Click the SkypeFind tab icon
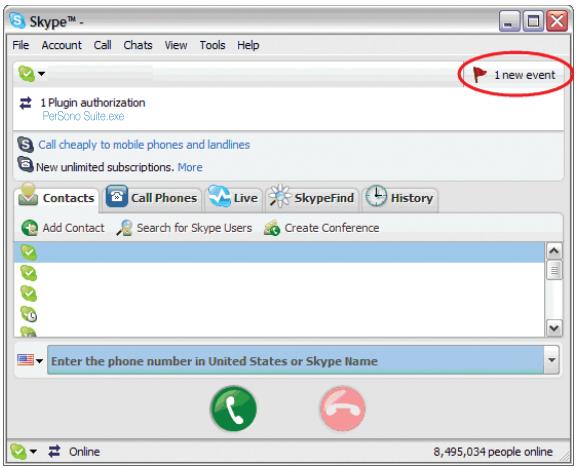Viewport: 576px width, 468px height. click(280, 196)
